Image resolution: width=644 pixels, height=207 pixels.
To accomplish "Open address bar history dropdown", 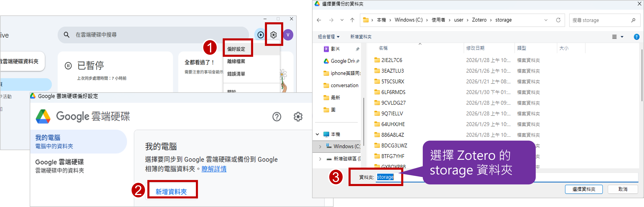I will pyautogui.click(x=546, y=20).
